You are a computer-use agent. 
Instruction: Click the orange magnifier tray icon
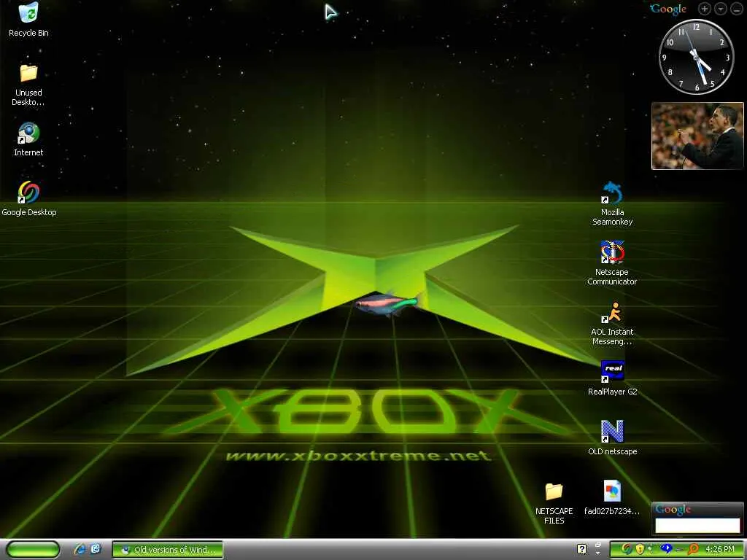693,549
